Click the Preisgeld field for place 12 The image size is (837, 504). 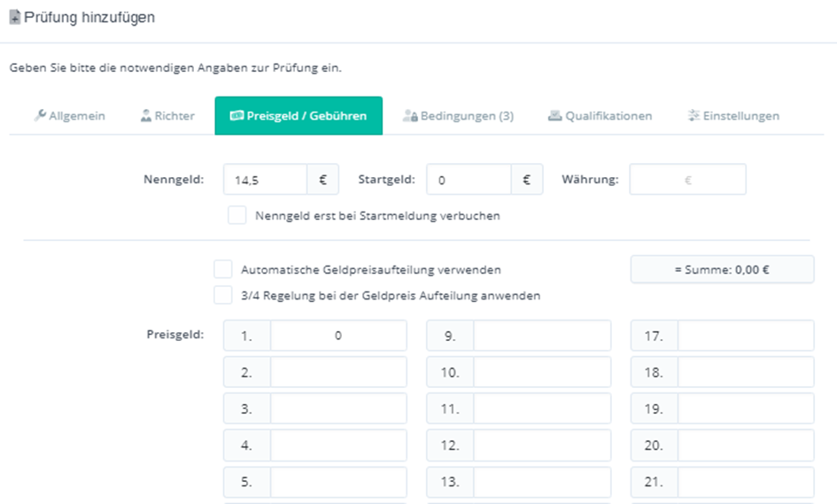click(x=542, y=446)
